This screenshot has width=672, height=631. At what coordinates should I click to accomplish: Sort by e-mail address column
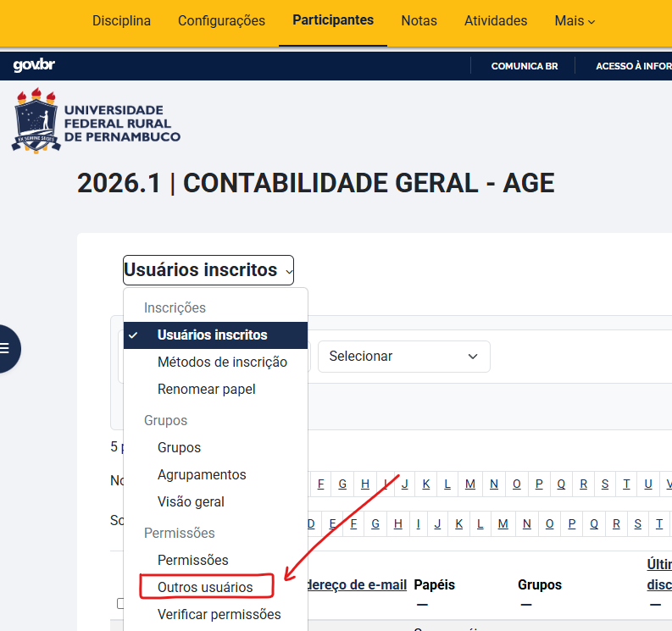pos(357,584)
